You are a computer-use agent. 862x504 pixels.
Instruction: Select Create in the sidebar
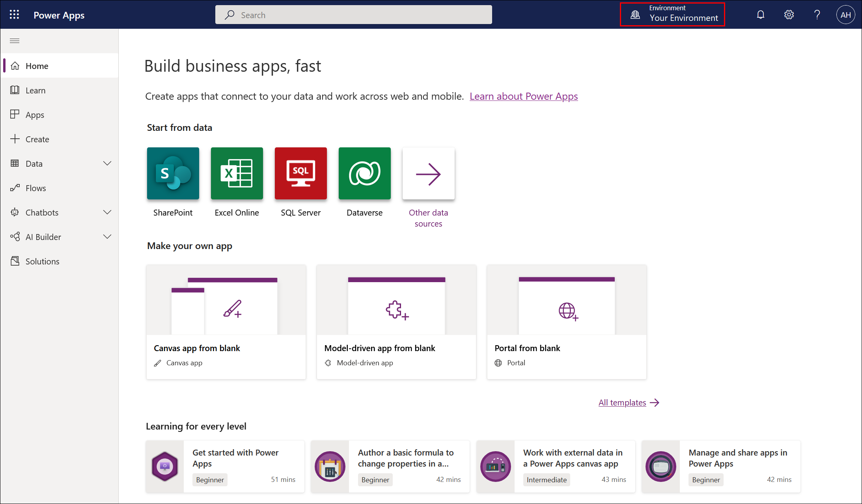[x=60, y=139]
